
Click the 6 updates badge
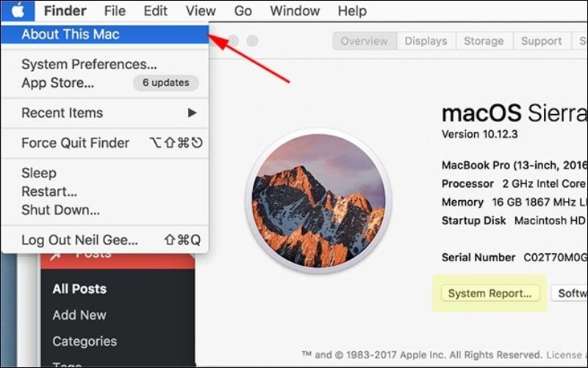tap(166, 82)
